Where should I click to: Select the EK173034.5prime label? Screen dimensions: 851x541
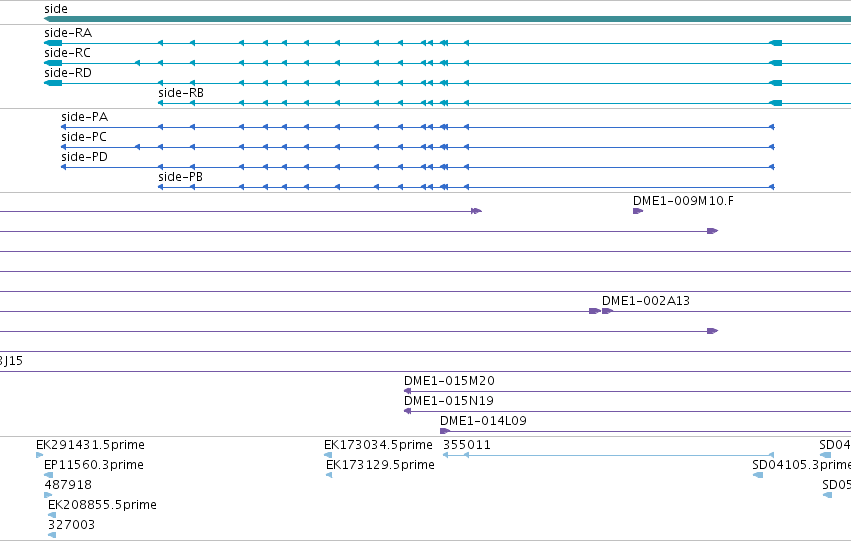pyautogui.click(x=378, y=445)
